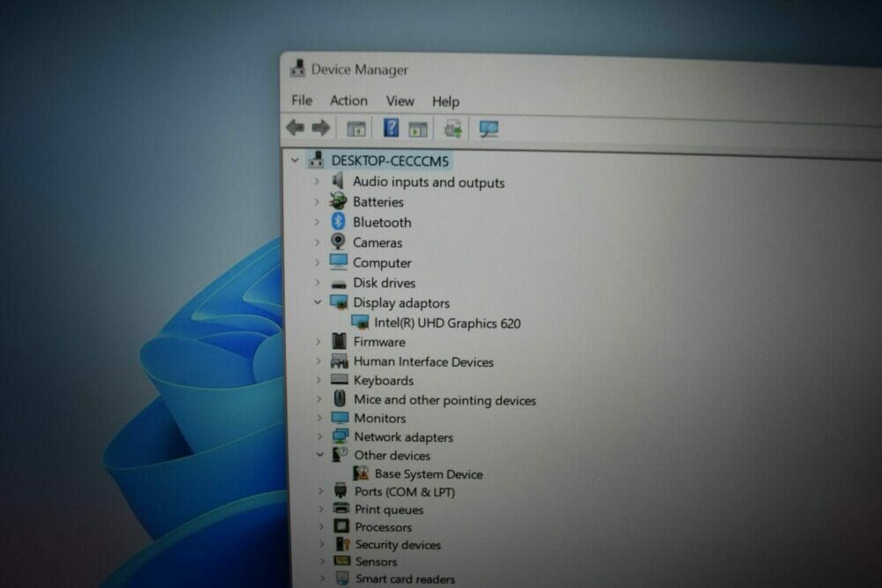
Task: Select Mice and other pointing devices label
Action: (x=445, y=399)
